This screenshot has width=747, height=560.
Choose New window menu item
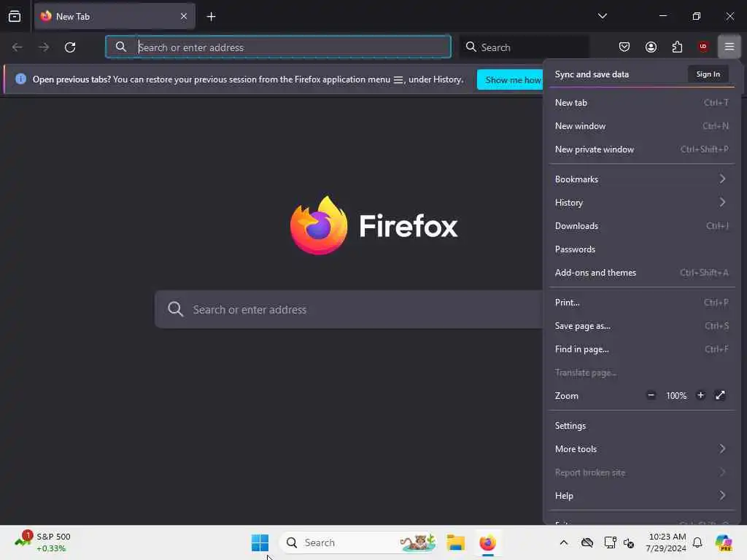pos(642,126)
